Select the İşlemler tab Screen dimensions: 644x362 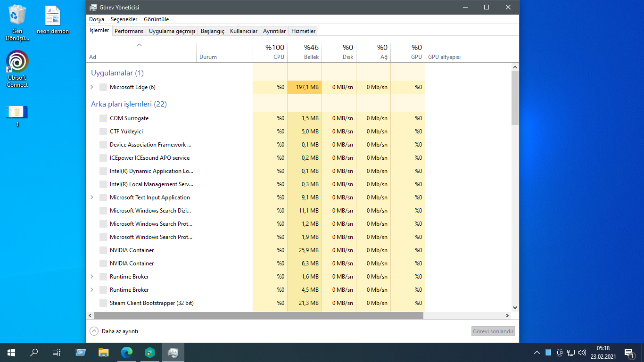pyautogui.click(x=99, y=31)
